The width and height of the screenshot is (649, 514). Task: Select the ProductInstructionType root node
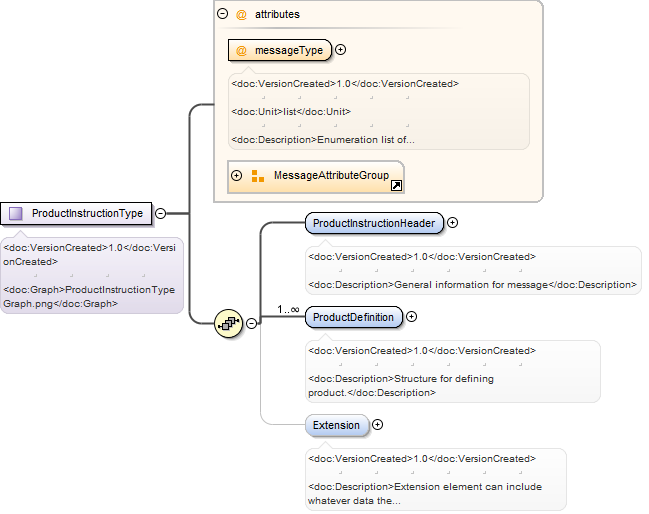[76, 214]
